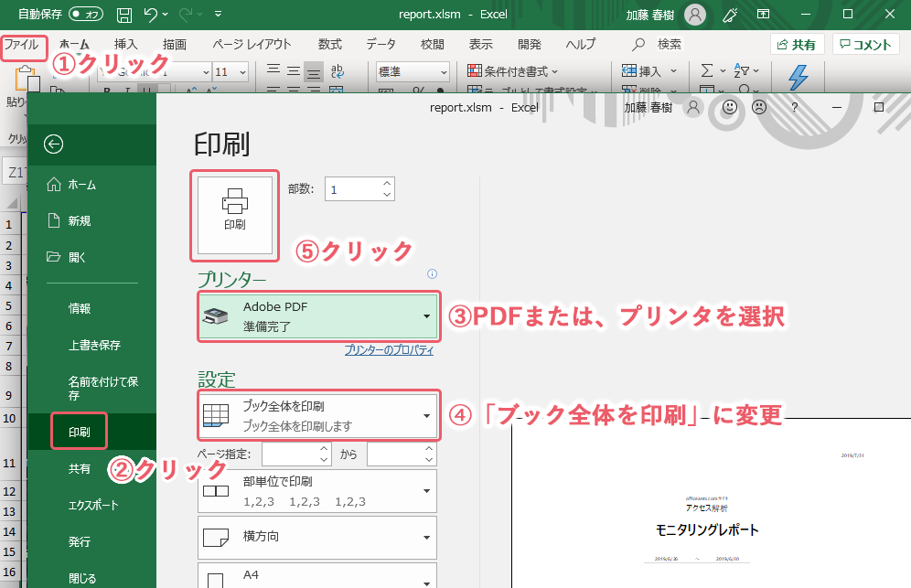Screen dimensions: 911x588
Task: Select 印刷 in backstage sidebar
Action: pyautogui.click(x=91, y=432)
